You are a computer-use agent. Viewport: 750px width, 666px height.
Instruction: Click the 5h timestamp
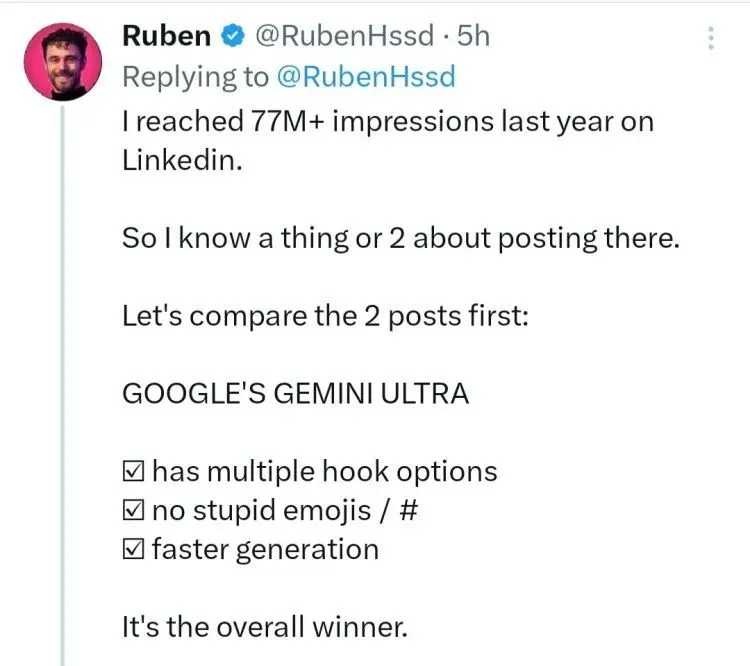coord(473,36)
